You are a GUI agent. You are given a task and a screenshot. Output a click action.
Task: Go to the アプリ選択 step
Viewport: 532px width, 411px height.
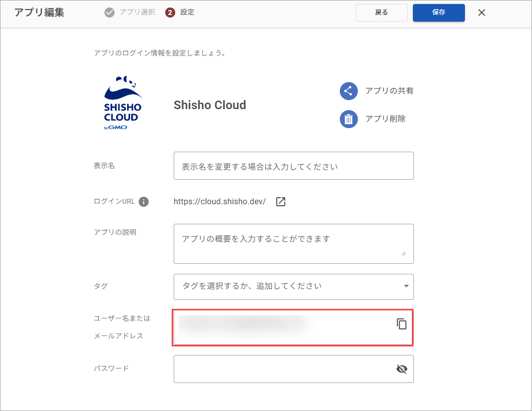coord(138,12)
